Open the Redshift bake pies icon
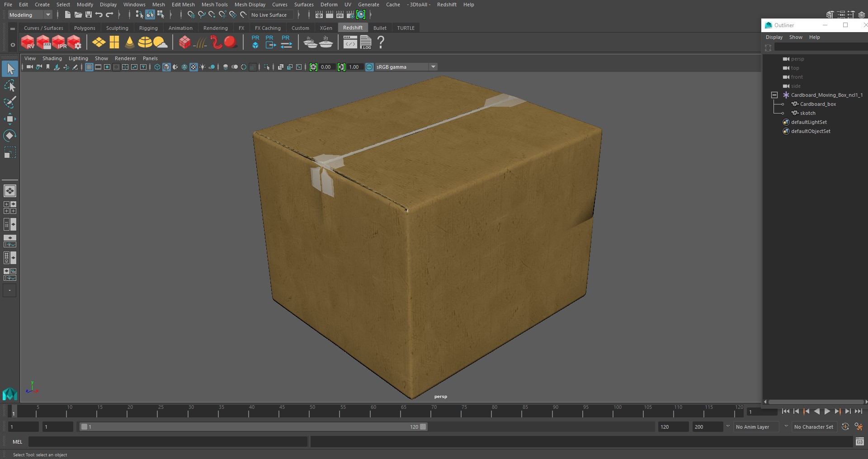 click(x=311, y=43)
